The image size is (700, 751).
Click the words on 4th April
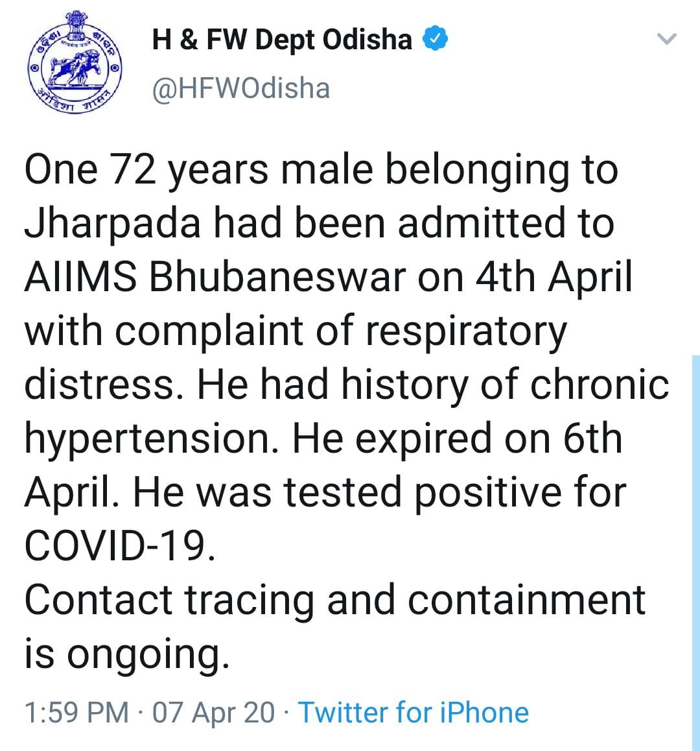click(524, 278)
